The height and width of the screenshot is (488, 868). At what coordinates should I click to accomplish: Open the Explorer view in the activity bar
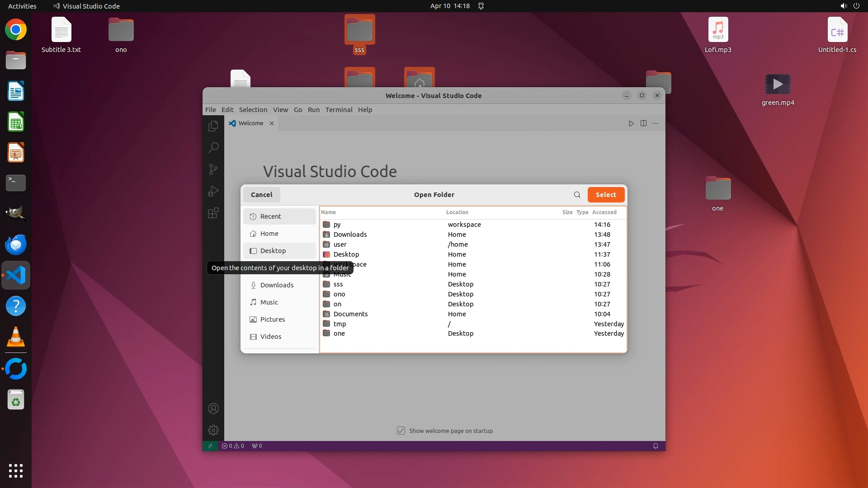213,126
